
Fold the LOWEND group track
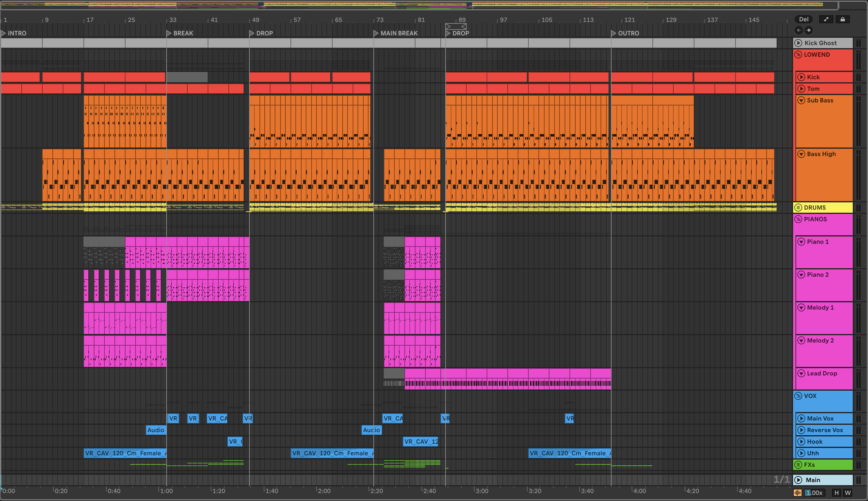pyautogui.click(x=799, y=55)
